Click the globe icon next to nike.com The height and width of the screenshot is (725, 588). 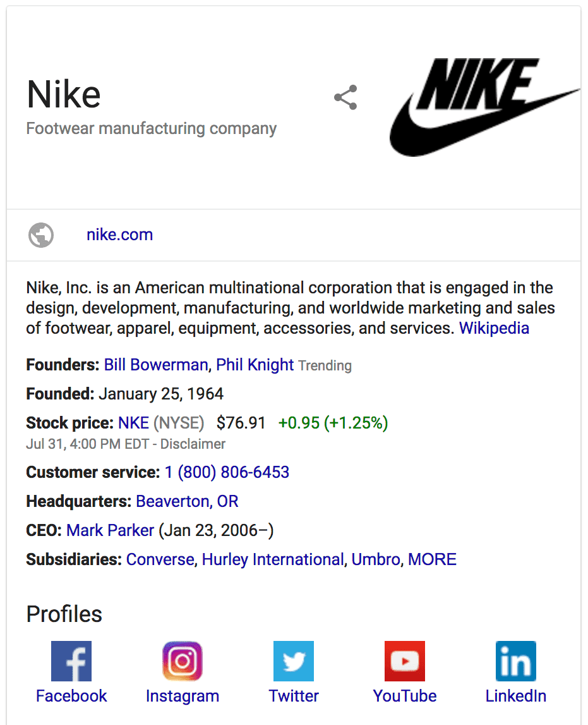(x=41, y=235)
